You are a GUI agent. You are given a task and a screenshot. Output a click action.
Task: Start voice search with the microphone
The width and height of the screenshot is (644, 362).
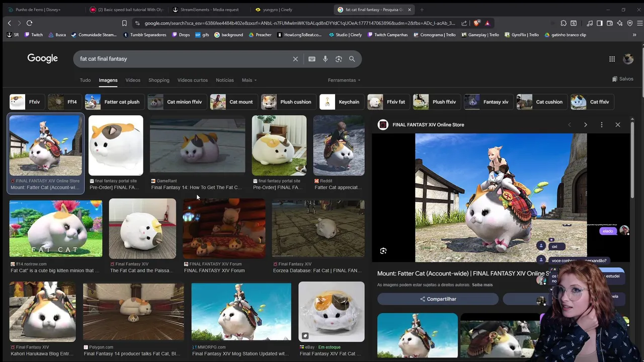point(326,59)
